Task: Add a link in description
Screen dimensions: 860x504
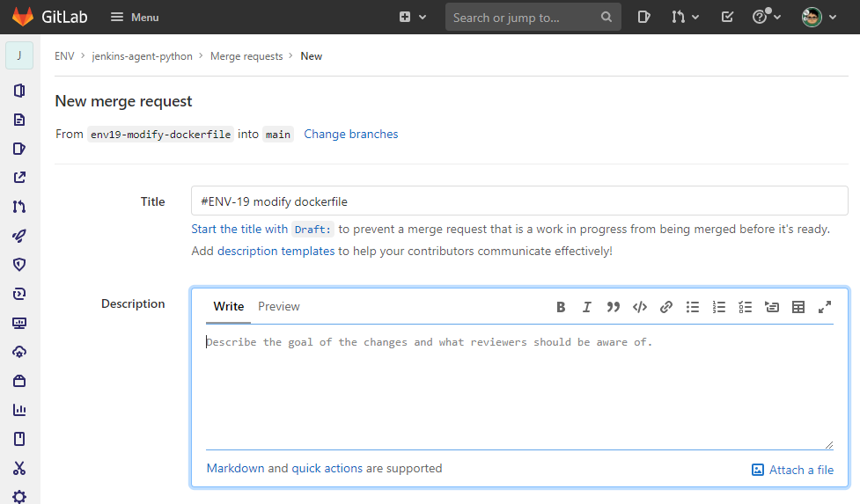Action: coord(665,307)
